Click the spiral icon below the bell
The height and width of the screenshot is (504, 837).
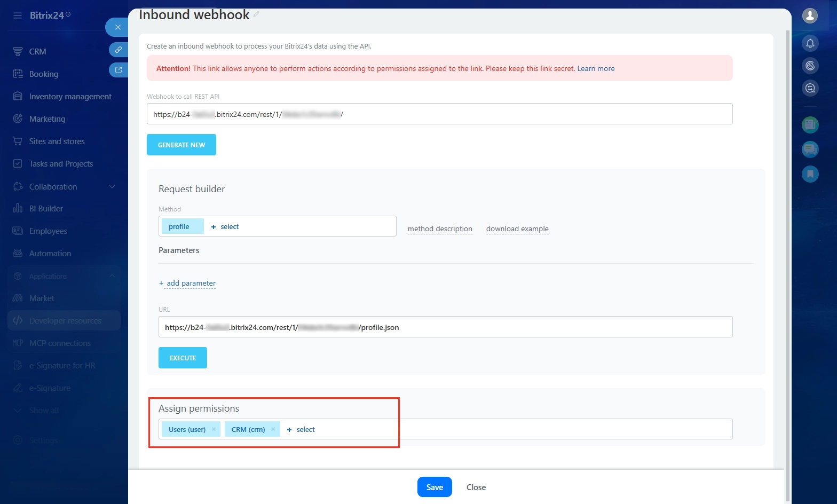tap(810, 66)
